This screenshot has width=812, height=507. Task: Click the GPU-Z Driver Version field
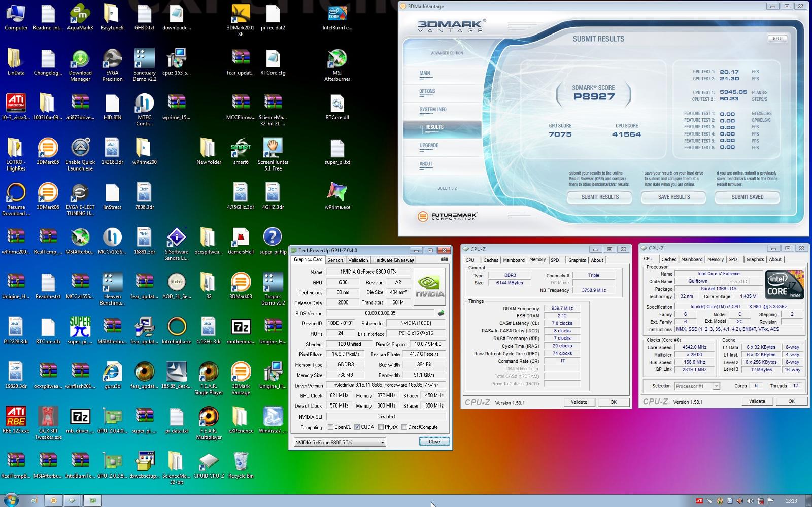pos(386,385)
